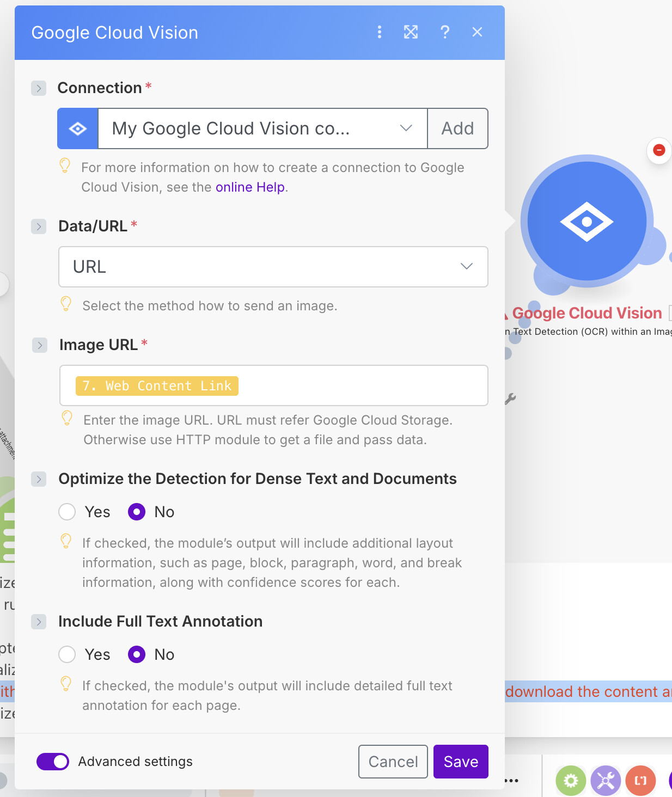Screen dimensions: 672x797
Task: Click the wrench icon below the module
Action: [510, 399]
